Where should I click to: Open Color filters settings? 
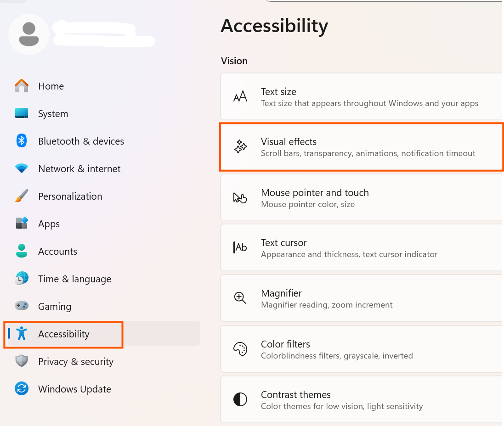pos(361,349)
